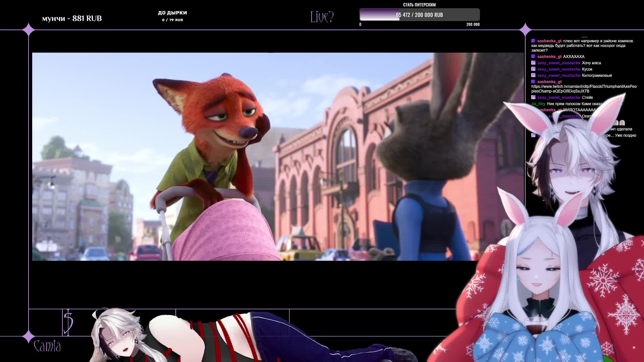Click the 'СТАТЬ ПИТЕРСКИМ' goal title
This screenshot has height=362, width=644.
point(419,5)
